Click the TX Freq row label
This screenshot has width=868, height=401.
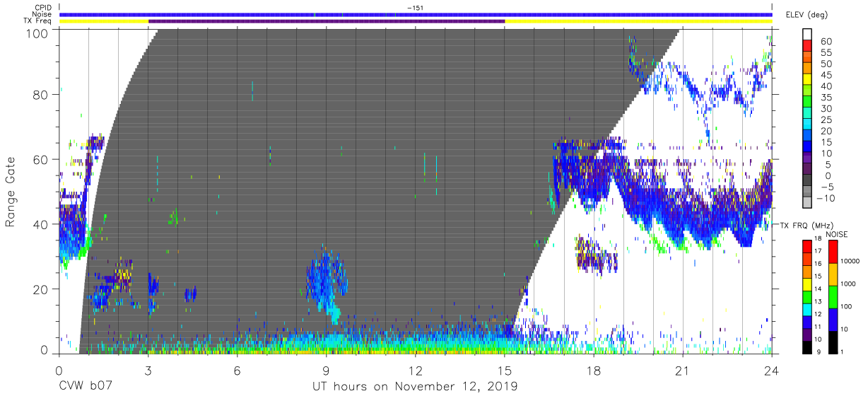[38, 21]
